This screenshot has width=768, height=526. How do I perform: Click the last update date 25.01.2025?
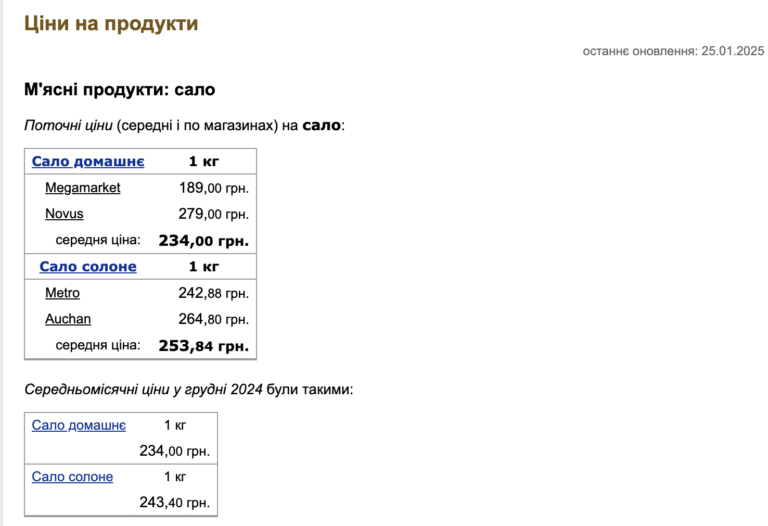[732, 51]
